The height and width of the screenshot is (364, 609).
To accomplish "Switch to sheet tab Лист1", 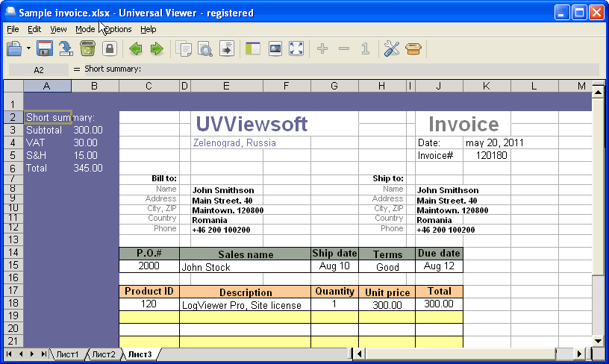I will click(67, 354).
